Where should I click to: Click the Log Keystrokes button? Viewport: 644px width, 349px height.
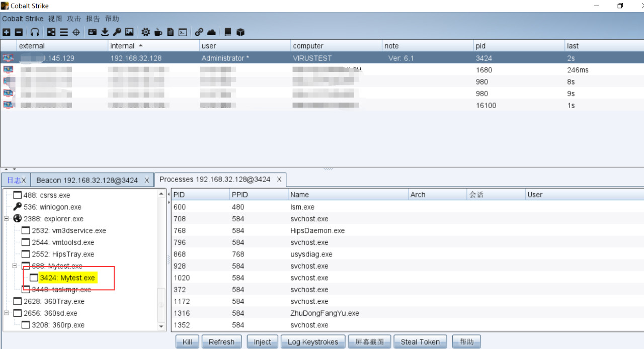(x=313, y=342)
